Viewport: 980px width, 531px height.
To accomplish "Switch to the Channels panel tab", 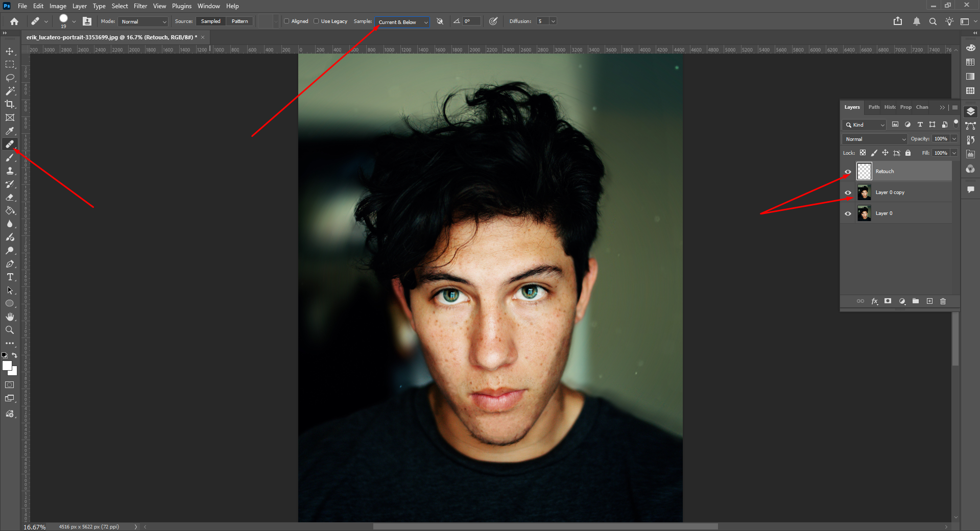I will (x=922, y=107).
